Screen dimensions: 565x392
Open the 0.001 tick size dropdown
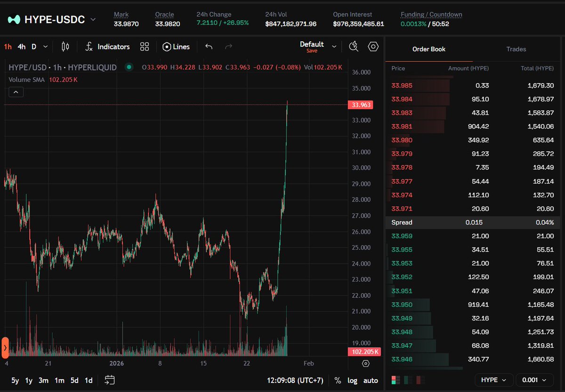tap(534, 380)
